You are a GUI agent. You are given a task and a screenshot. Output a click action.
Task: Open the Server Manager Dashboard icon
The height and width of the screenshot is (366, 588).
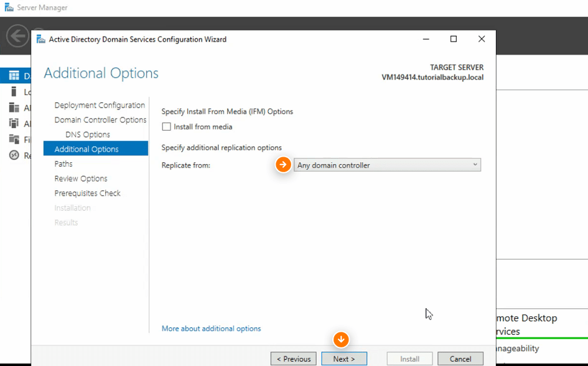point(14,75)
